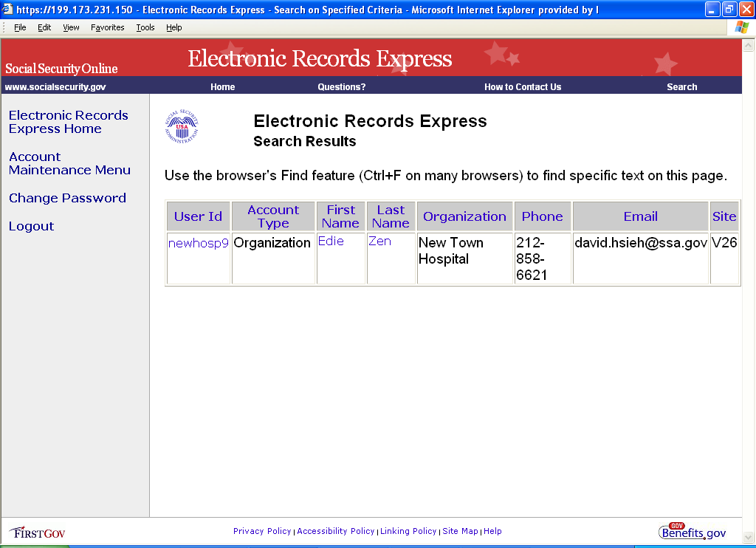756x548 pixels.
Task: Open the Questions? navigation link
Action: tap(341, 87)
